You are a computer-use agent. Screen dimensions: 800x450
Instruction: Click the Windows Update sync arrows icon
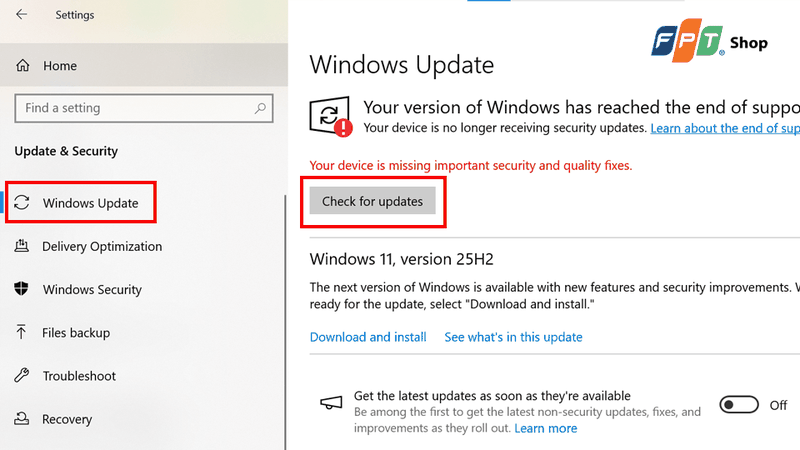click(21, 203)
